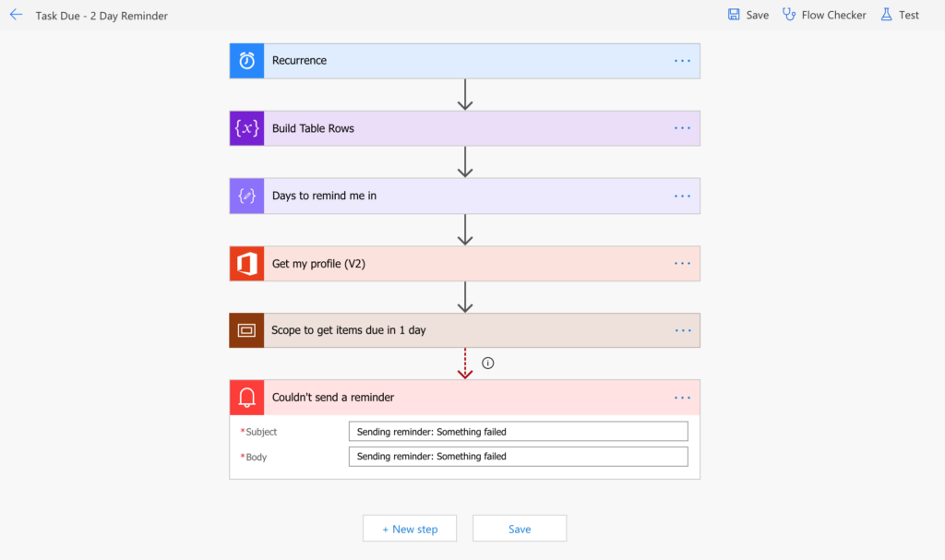Open Build Table Rows ellipsis menu
The image size is (945, 560).
682,128
